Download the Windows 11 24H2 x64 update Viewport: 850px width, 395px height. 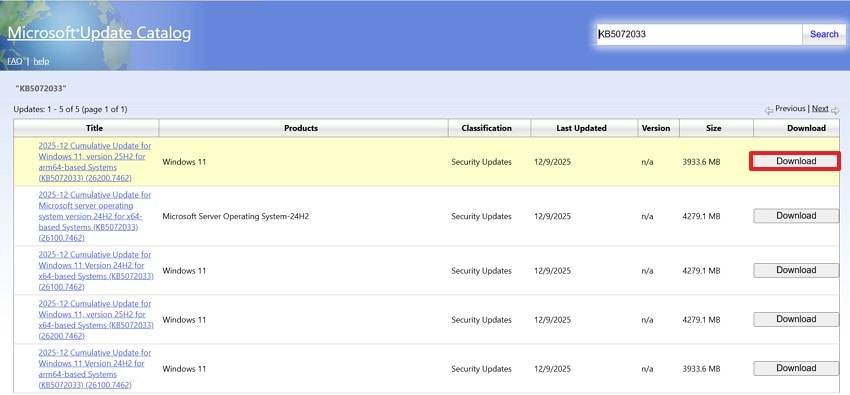[x=796, y=270]
